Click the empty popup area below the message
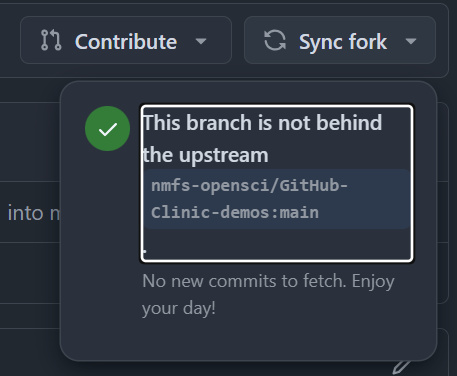Screen dimensions: 457x376 pyautogui.click(x=248, y=340)
